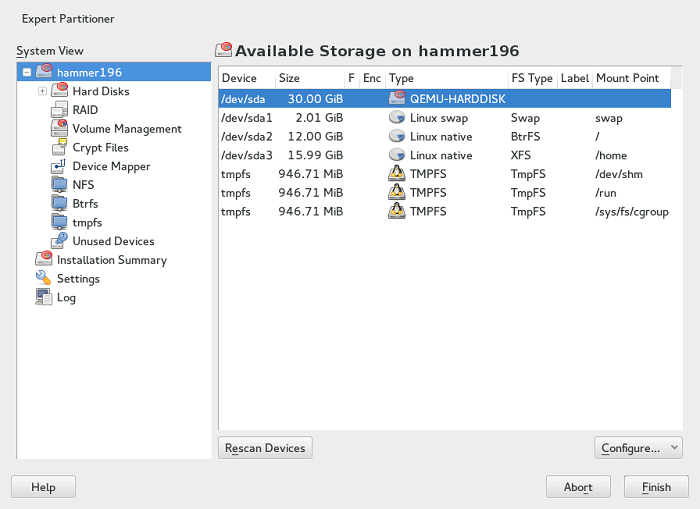
Task: Open Device Mapper via its icon
Action: click(59, 167)
